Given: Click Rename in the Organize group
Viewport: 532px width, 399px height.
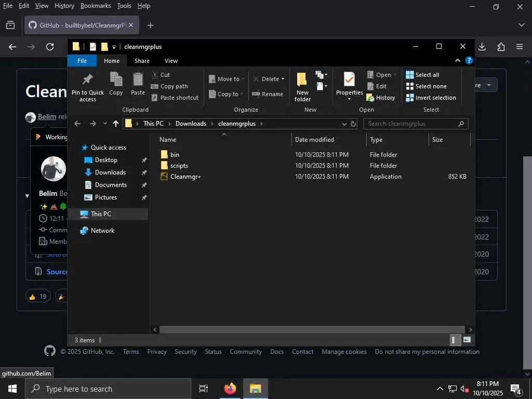Looking at the screenshot, I should tap(268, 94).
